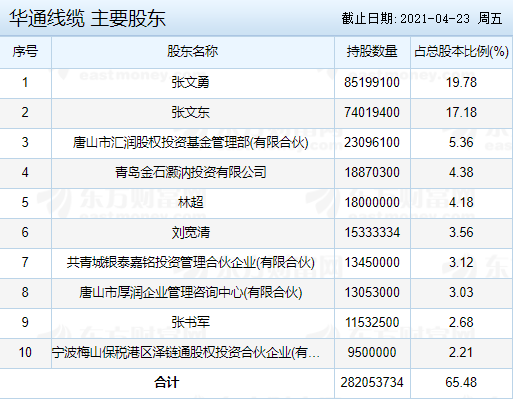Click serial number 8 in 唐山市厚润 row
The image size is (513, 402).
point(25,292)
